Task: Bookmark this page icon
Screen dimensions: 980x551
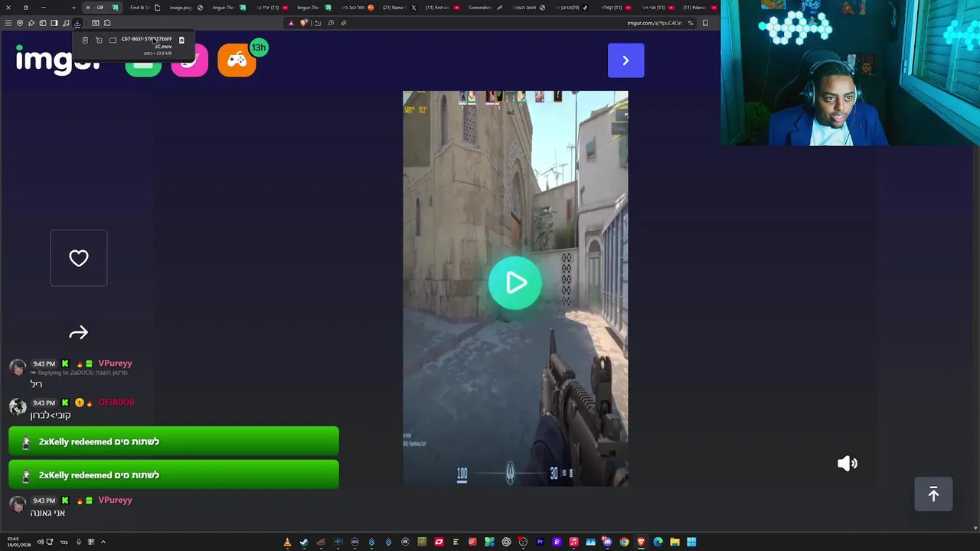Action: (705, 23)
